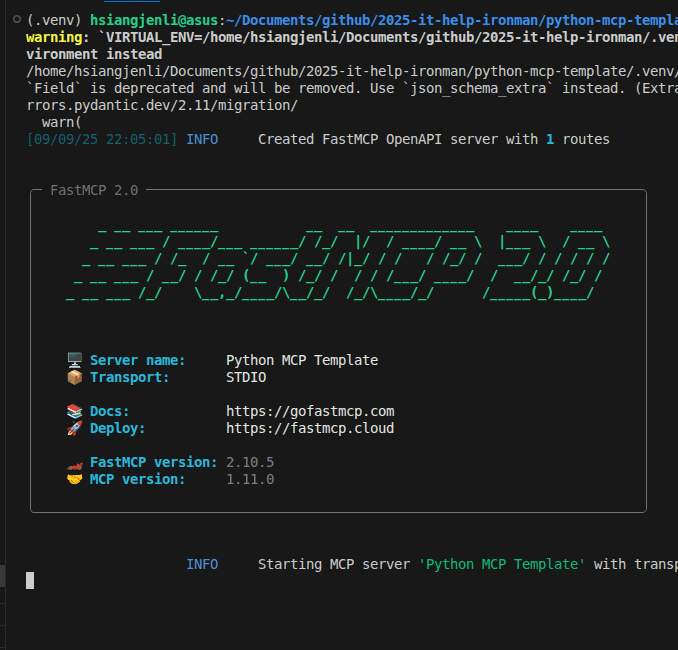Click the INFO label next to the timestamp
The height and width of the screenshot is (650, 678).
202,139
